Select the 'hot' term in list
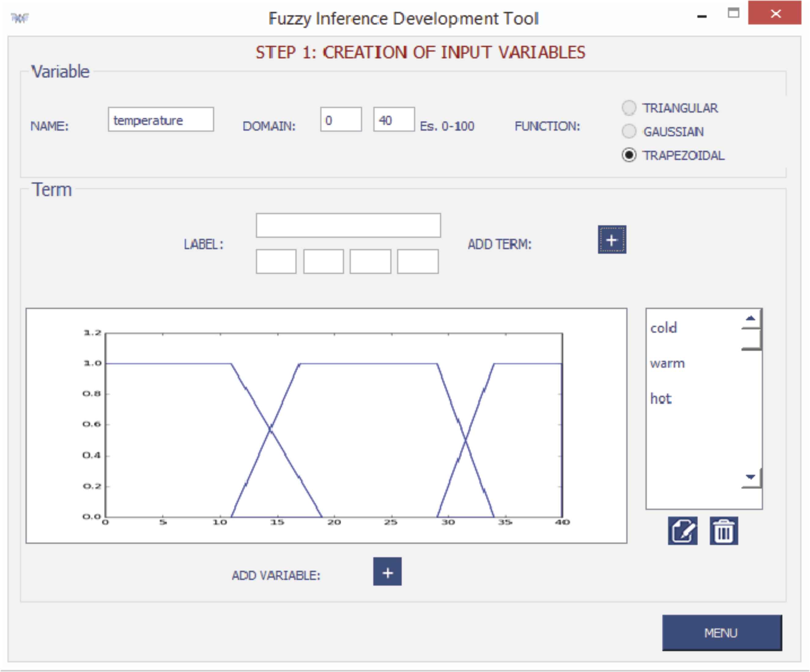The image size is (810, 672). [661, 398]
